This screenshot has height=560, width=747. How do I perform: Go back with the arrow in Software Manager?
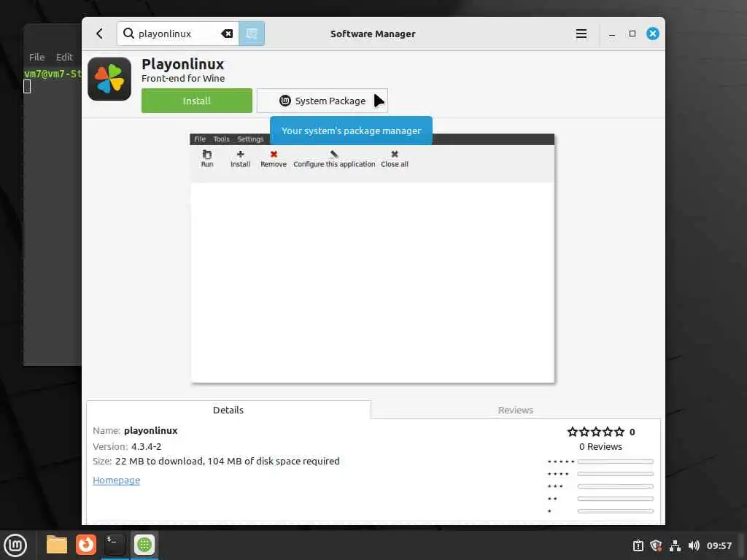coord(99,34)
